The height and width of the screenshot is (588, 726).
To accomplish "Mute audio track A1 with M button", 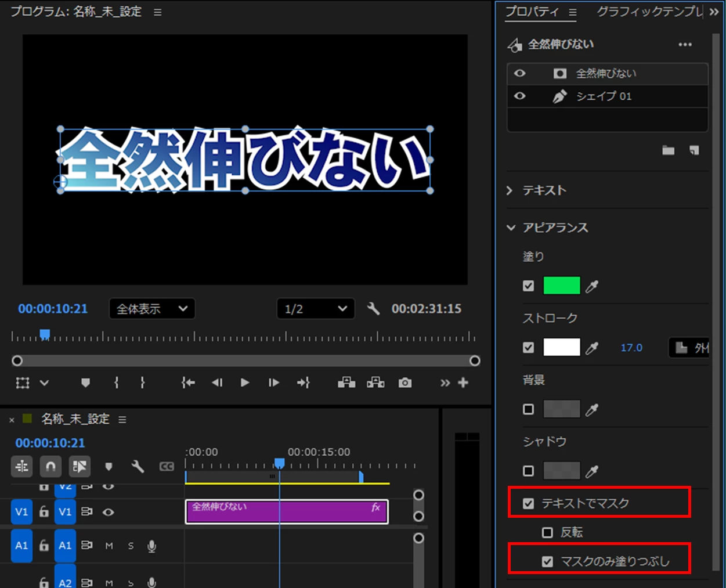I will [109, 546].
